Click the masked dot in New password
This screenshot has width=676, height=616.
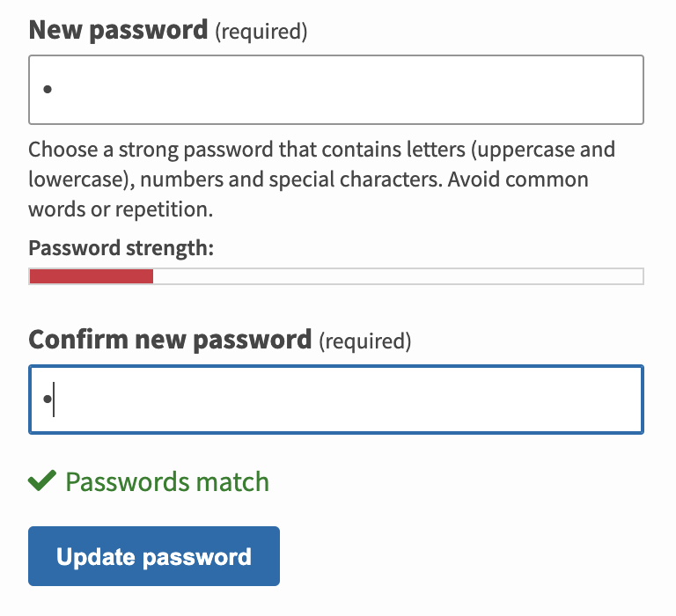48,90
